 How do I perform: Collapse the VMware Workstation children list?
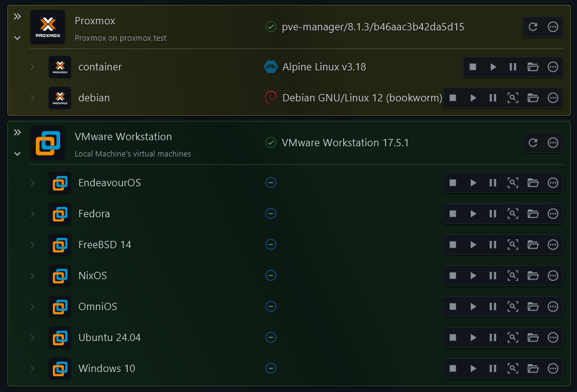(17, 154)
